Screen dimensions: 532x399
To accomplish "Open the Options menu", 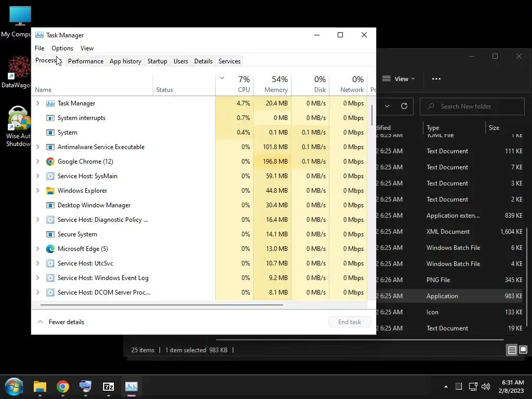I will pyautogui.click(x=62, y=48).
